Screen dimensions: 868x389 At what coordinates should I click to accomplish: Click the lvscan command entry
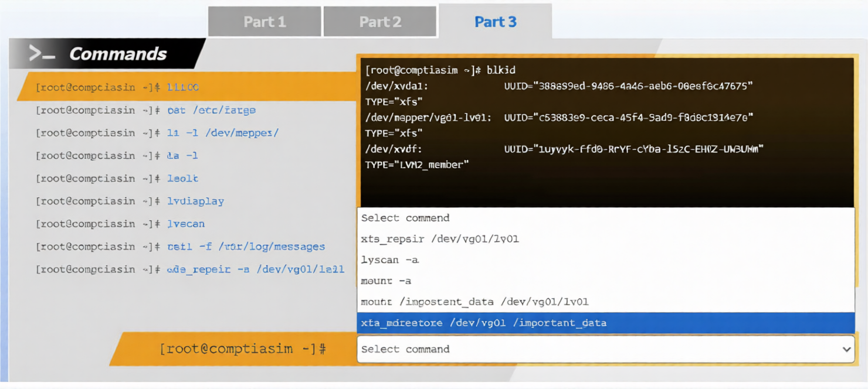tap(186, 224)
